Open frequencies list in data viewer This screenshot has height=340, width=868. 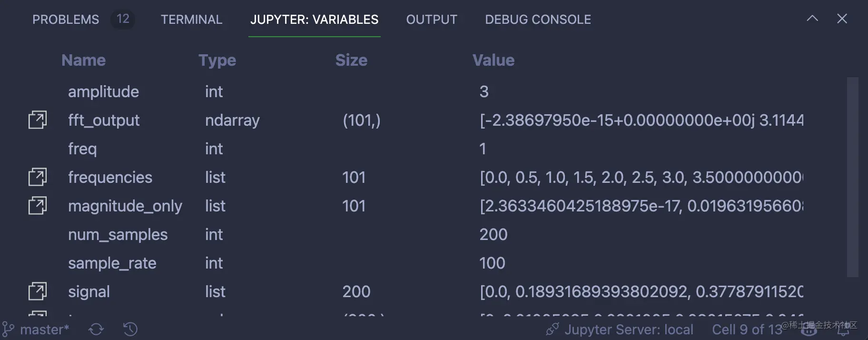pos(38,177)
